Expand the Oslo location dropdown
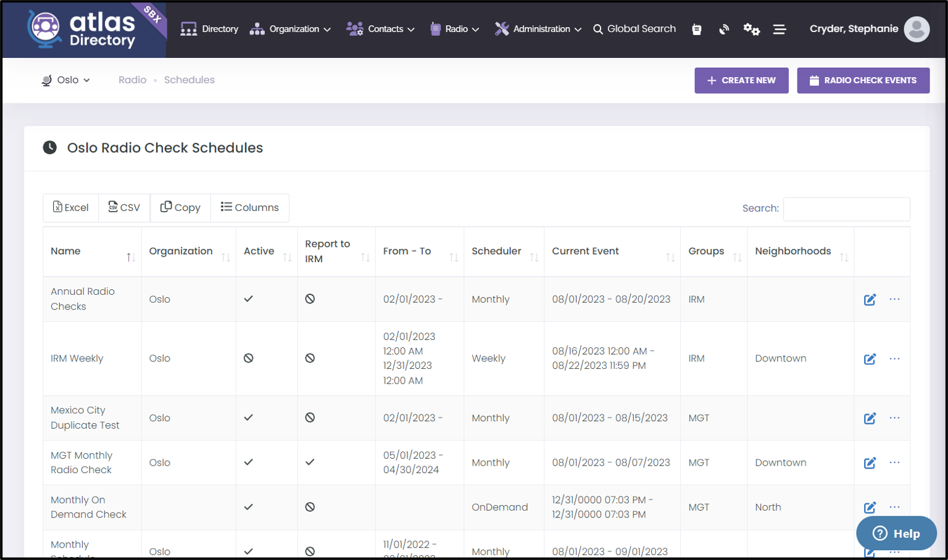948x560 pixels. click(66, 80)
